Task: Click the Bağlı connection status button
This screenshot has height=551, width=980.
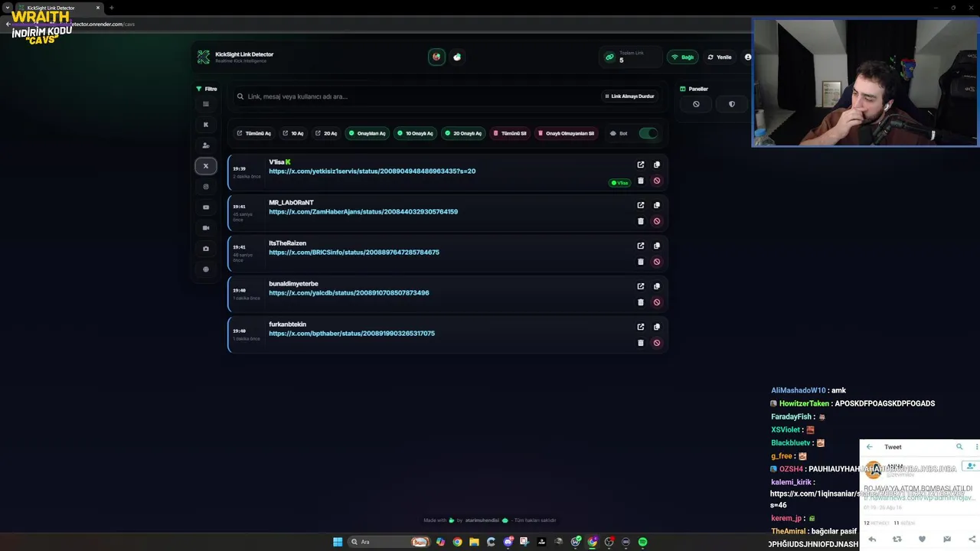Action: tap(683, 57)
